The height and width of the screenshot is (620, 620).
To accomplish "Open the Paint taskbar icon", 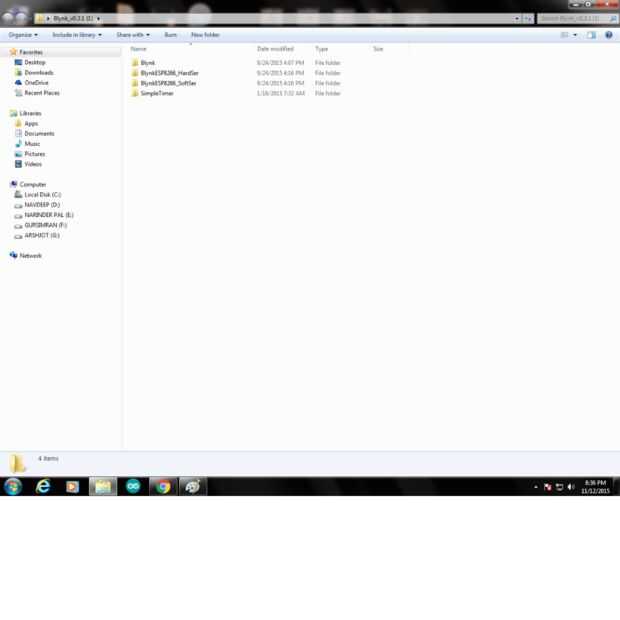I will pos(193,486).
